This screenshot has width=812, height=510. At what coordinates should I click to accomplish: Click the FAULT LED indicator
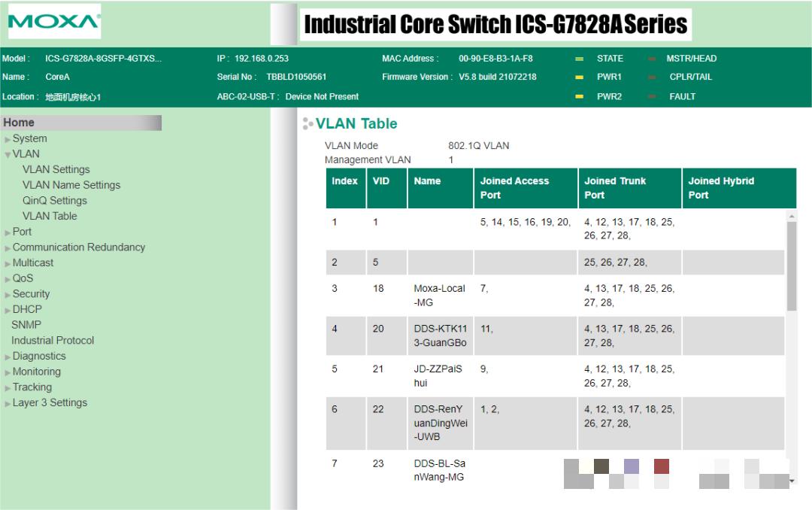652,96
